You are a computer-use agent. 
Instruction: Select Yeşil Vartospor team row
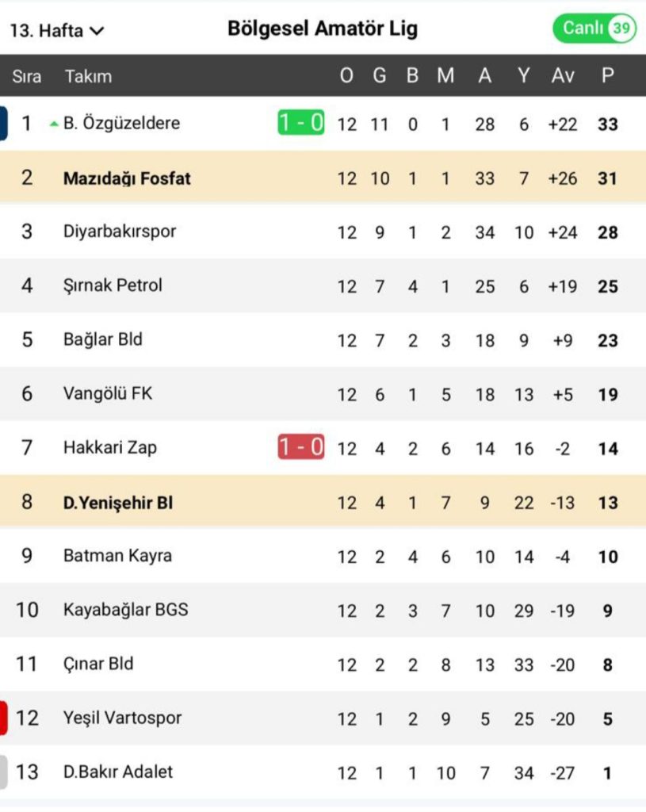(323, 718)
